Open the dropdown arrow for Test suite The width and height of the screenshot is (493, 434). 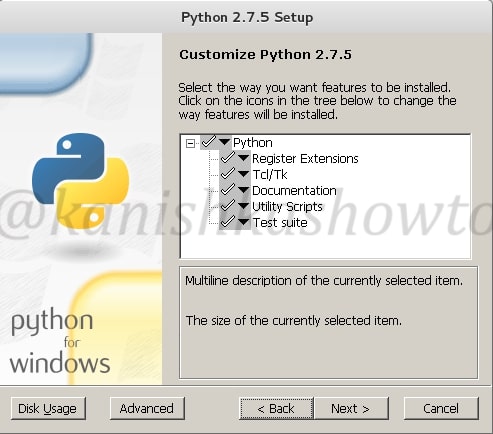[x=244, y=222]
